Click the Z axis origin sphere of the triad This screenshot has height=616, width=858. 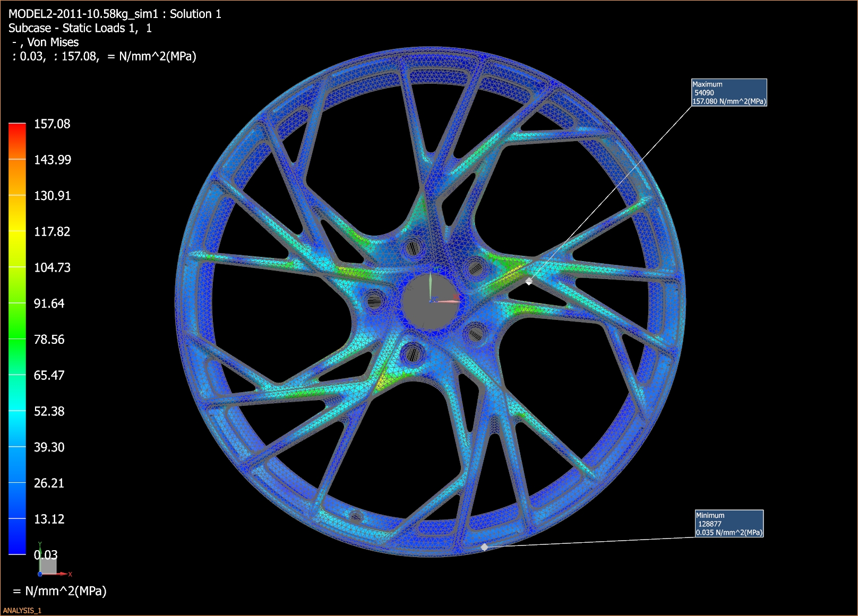pos(39,574)
